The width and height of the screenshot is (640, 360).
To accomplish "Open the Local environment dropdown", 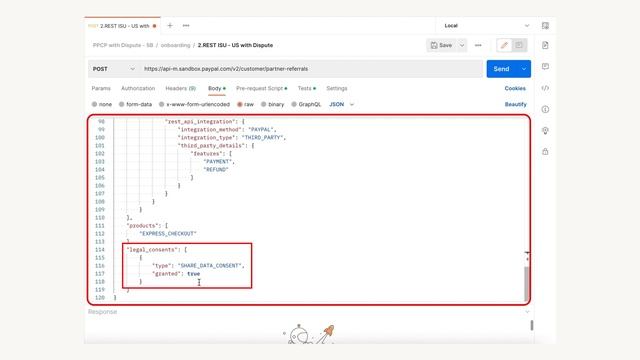I will (x=487, y=26).
